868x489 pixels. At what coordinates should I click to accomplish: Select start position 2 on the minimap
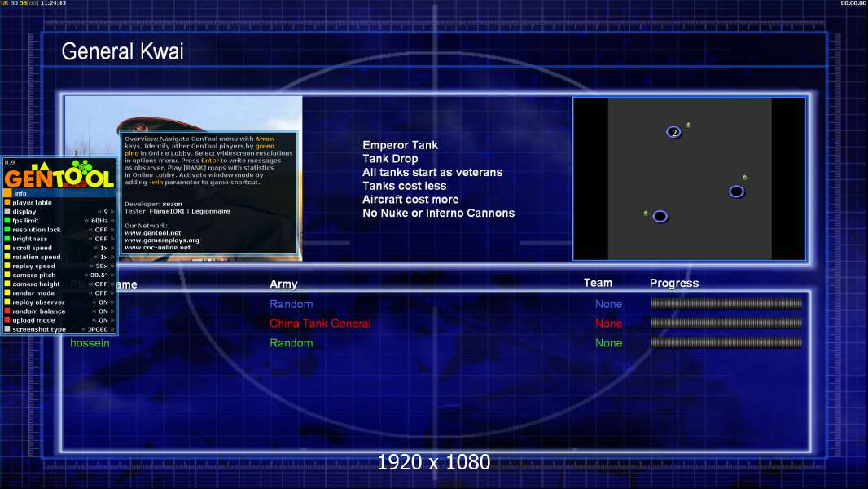click(x=673, y=132)
